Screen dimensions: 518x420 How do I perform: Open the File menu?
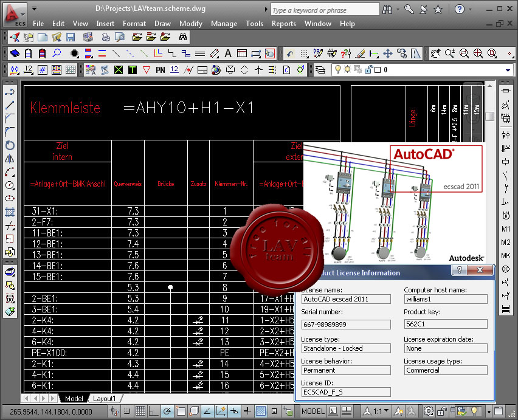click(x=38, y=24)
